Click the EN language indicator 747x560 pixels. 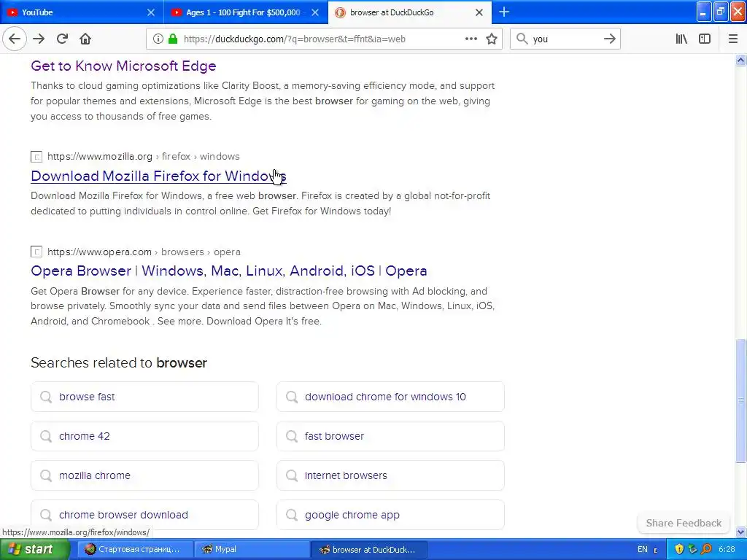coord(642,549)
